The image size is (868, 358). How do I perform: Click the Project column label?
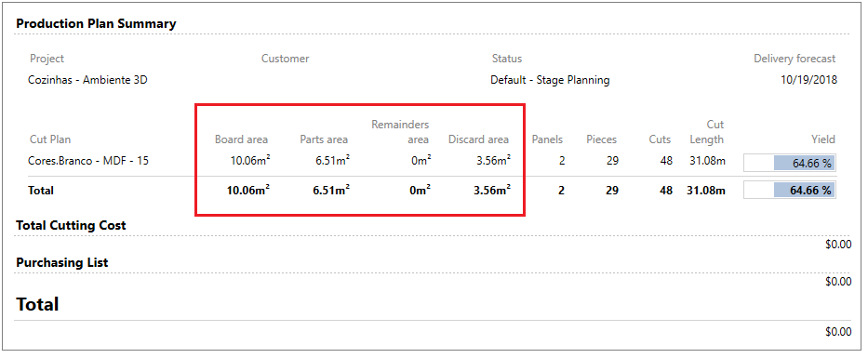pos(47,59)
